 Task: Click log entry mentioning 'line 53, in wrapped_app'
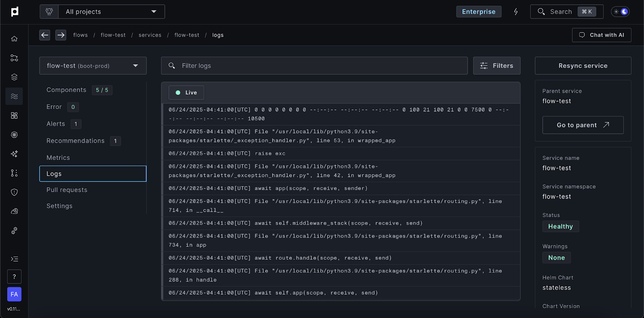pos(341,136)
